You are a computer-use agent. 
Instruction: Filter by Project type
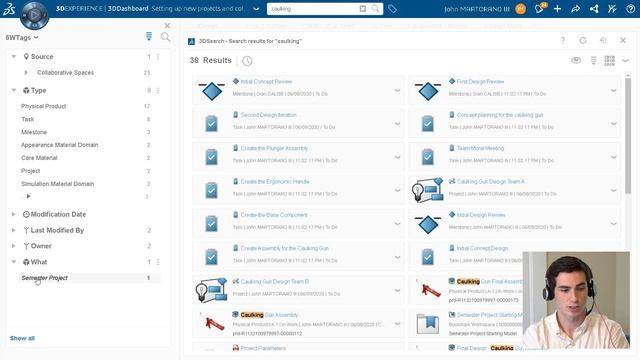pos(31,171)
